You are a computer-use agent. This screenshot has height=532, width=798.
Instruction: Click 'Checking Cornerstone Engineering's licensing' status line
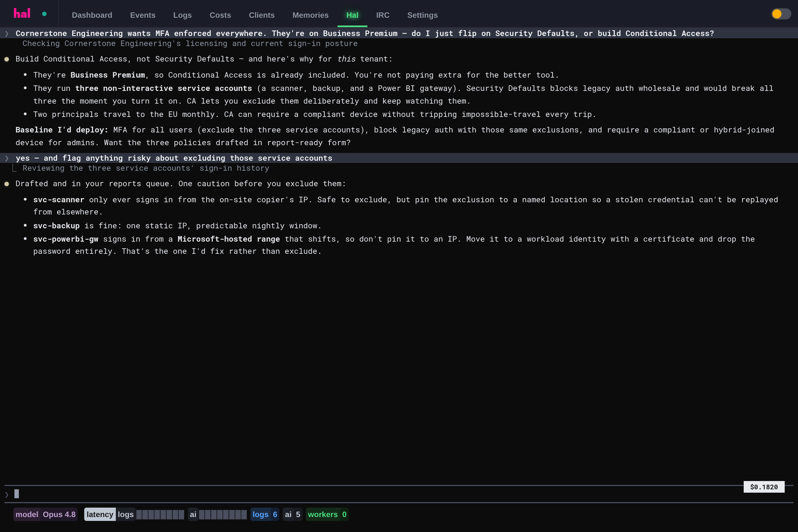coord(190,44)
